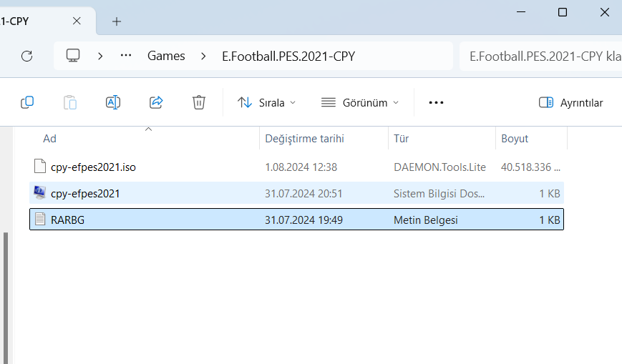Refresh the folder view
This screenshot has width=622, height=364.
point(26,56)
